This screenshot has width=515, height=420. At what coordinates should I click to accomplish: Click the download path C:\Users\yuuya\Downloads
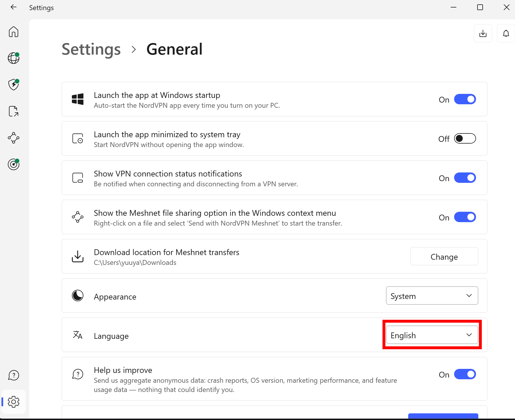pos(135,263)
